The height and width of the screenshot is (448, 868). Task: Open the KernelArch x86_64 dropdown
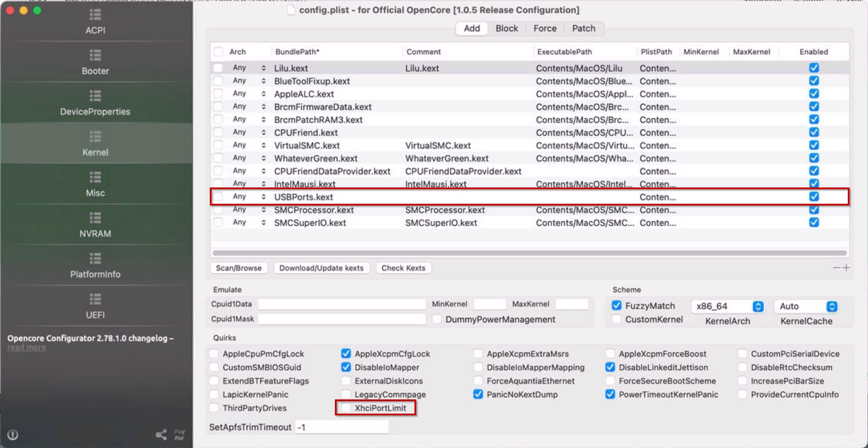pos(758,306)
